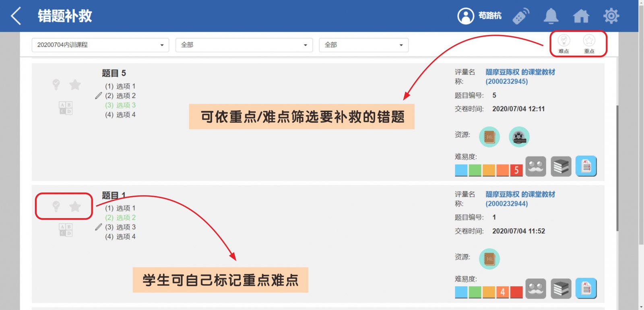Mark question 1 as key point with star
The height and width of the screenshot is (310, 644).
[75, 207]
